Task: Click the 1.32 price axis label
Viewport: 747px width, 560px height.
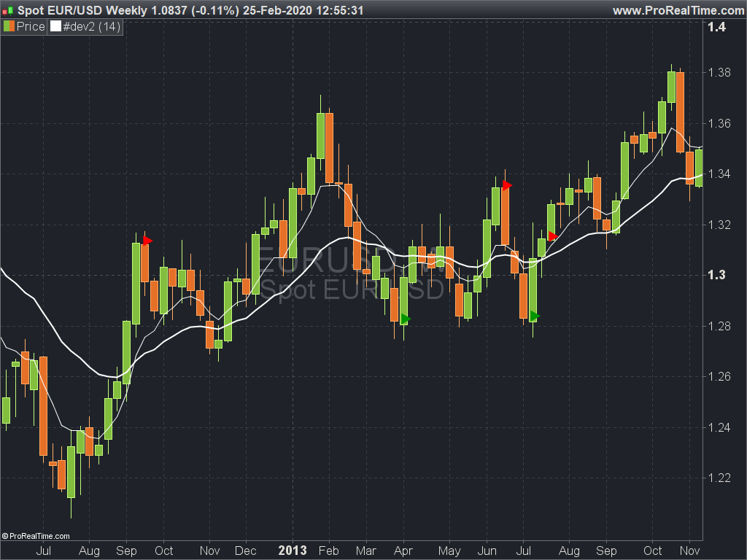Action: tap(719, 225)
